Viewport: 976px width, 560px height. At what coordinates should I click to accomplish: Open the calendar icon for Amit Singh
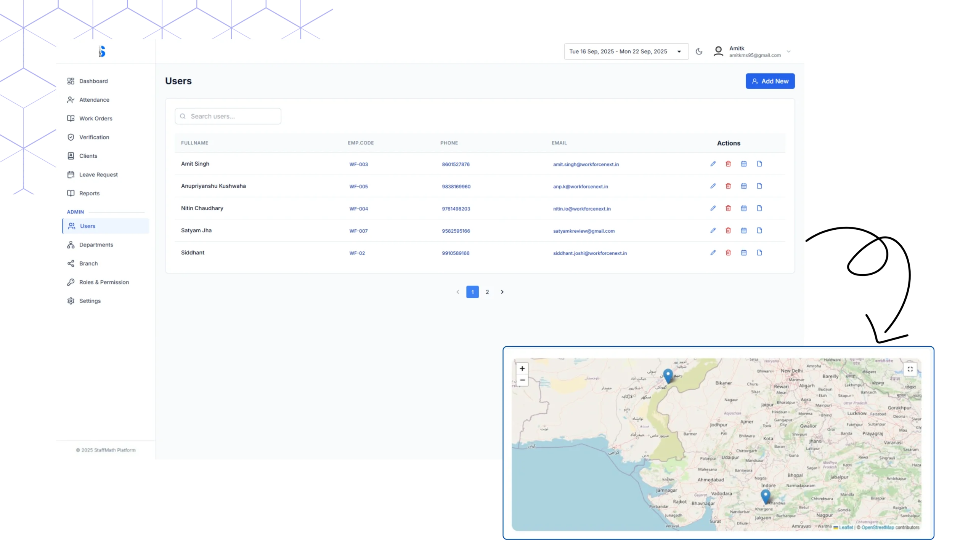click(743, 164)
